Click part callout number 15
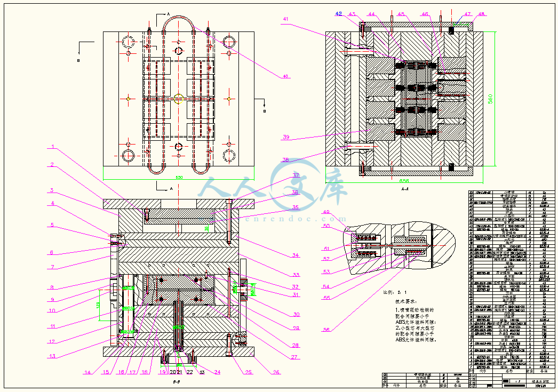The height and width of the screenshot is (392, 558). pos(106,372)
